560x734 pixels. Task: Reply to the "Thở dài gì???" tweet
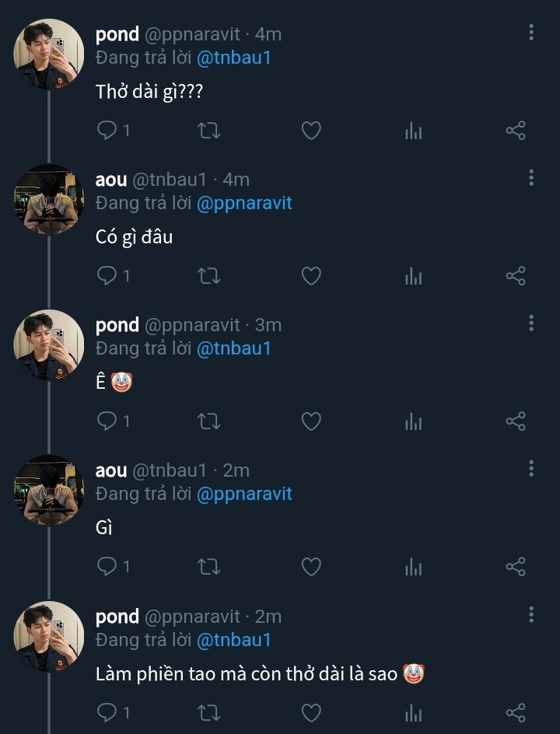click(x=107, y=130)
